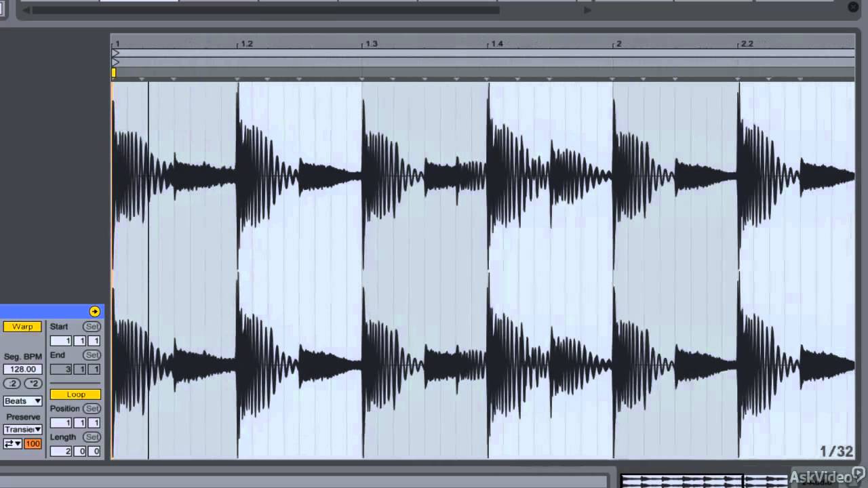Toggle the yellow Loop button

[75, 394]
